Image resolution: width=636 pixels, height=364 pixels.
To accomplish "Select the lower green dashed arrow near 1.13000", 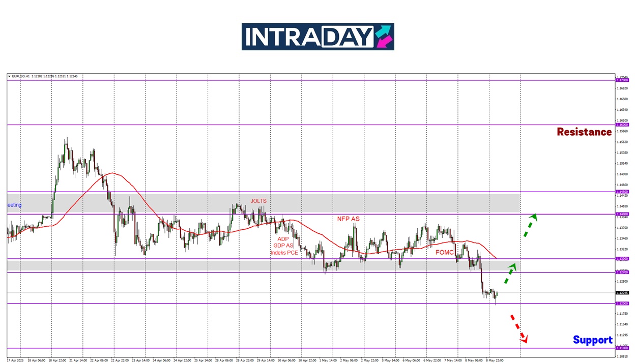I will click(510, 273).
